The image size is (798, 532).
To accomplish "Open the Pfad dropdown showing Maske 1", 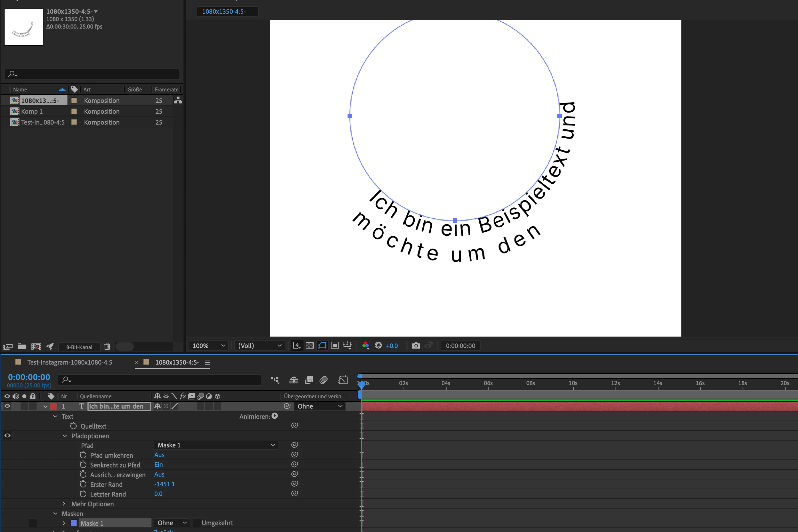I will click(x=216, y=445).
